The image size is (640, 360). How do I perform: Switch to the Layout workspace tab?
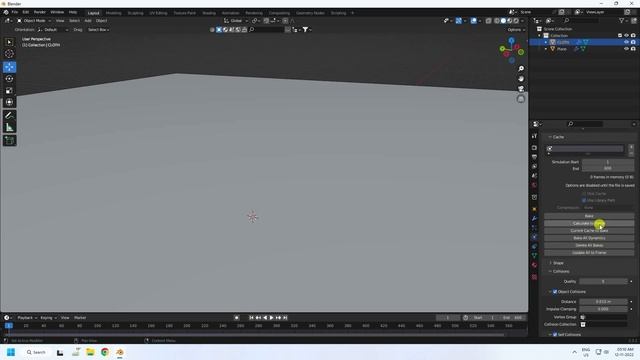[x=93, y=13]
